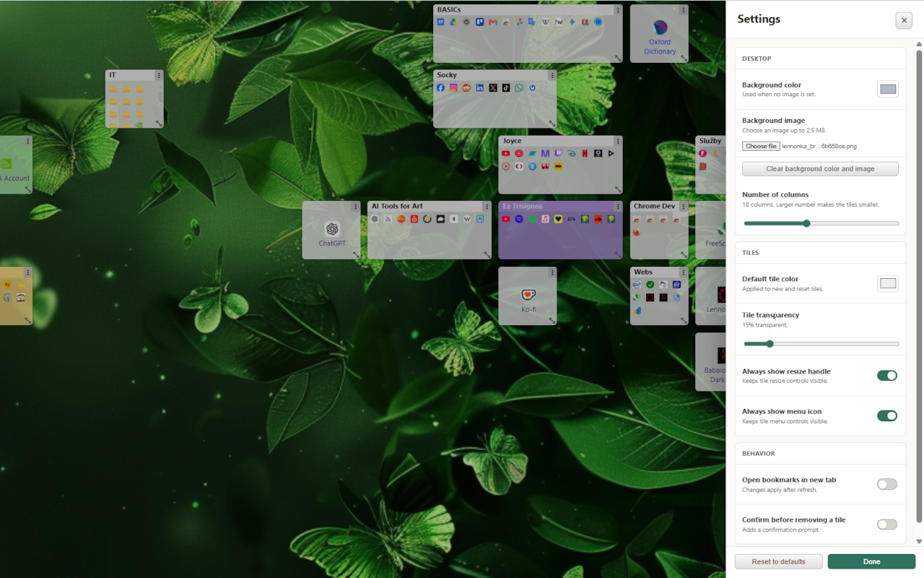The height and width of the screenshot is (578, 924).
Task: Open the Webs tile menu
Action: [x=684, y=272]
